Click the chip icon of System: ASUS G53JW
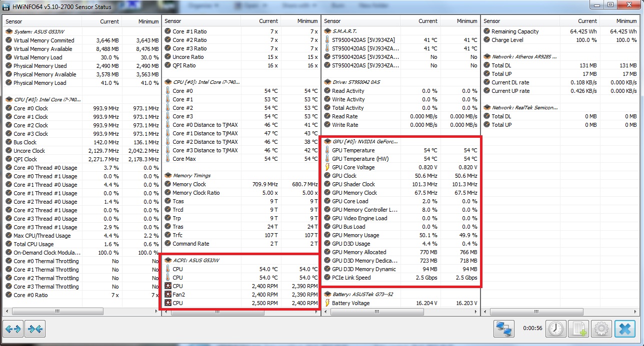Image resolution: width=644 pixels, height=346 pixels. point(8,32)
